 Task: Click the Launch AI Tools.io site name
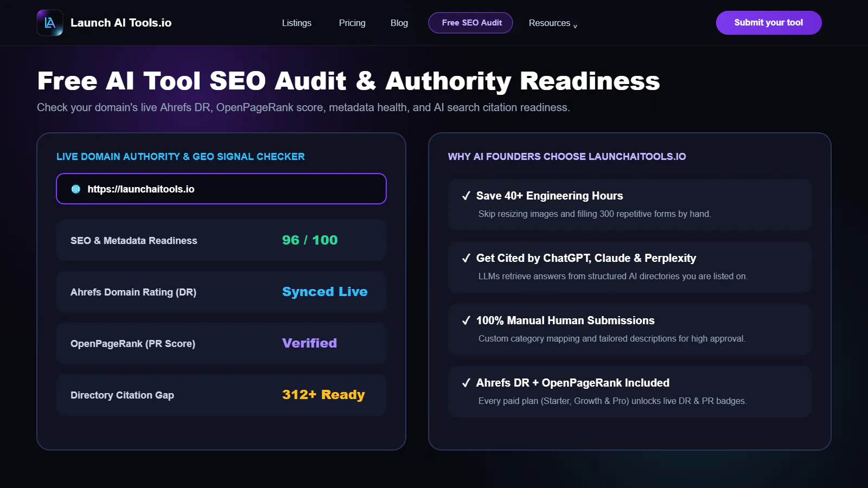coord(121,23)
